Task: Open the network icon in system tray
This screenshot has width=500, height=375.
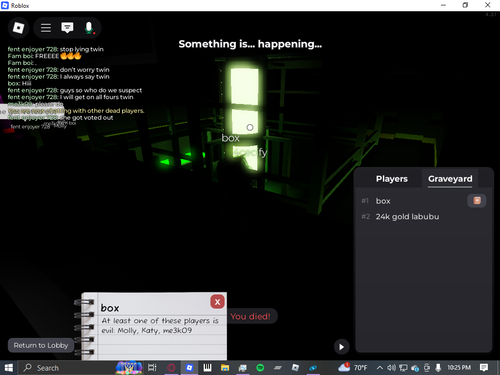Action: click(x=403, y=368)
